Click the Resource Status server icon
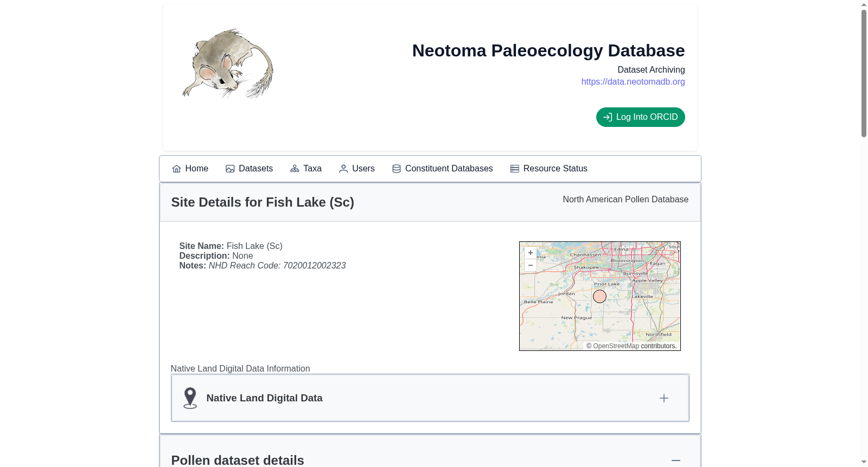868x467 pixels. coord(515,169)
